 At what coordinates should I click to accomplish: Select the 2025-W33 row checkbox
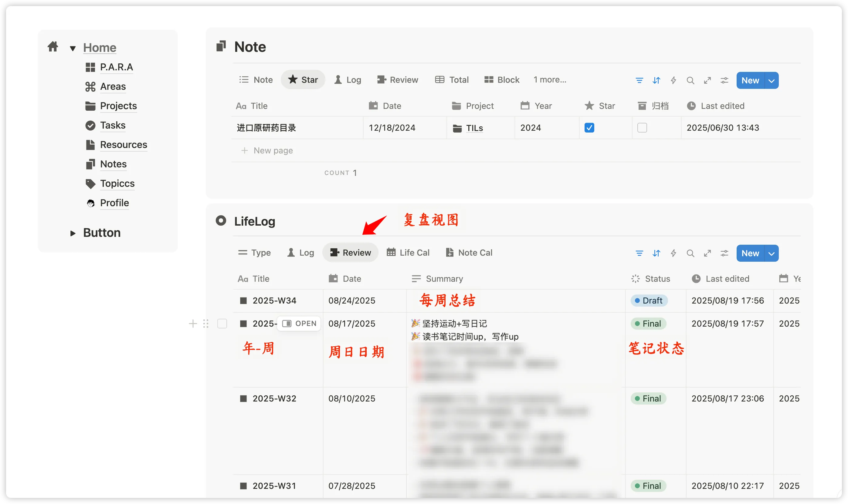(222, 324)
